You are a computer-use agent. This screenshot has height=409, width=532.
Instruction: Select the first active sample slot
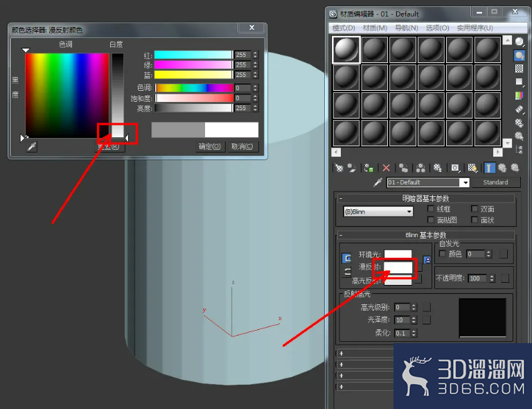(x=346, y=50)
